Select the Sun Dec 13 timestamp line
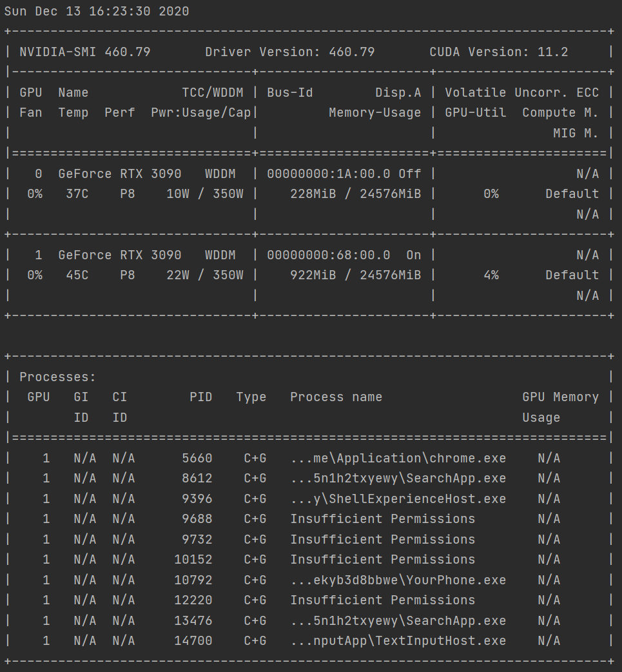Screen dimensions: 622x672 pos(97,11)
